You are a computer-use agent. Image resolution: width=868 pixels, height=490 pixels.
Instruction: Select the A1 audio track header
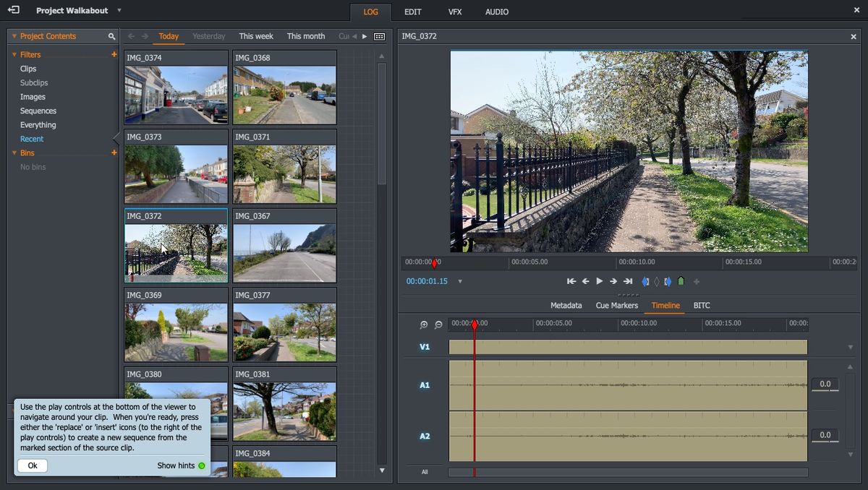point(425,385)
